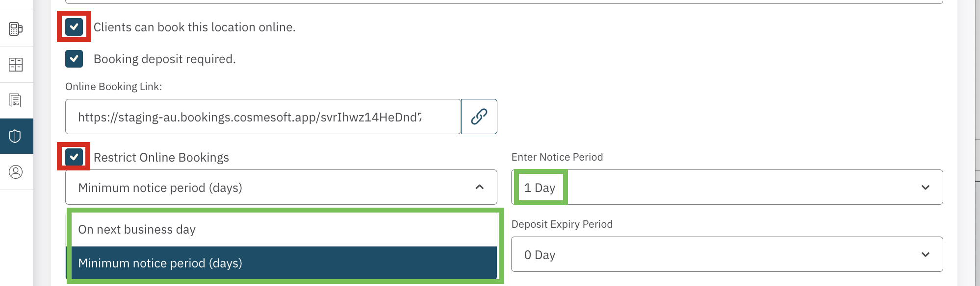Image resolution: width=980 pixels, height=286 pixels.
Task: Click the 'Enter Notice Period' field label
Action: [557, 157]
